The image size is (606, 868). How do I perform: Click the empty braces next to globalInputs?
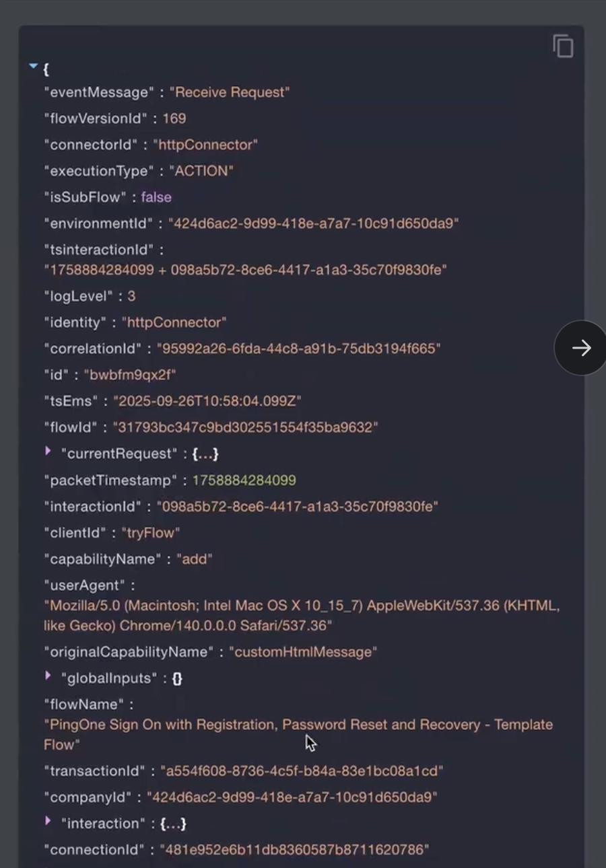[176, 678]
